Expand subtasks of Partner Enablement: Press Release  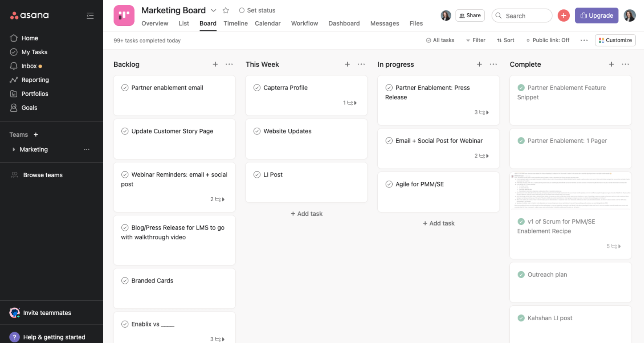pos(482,112)
